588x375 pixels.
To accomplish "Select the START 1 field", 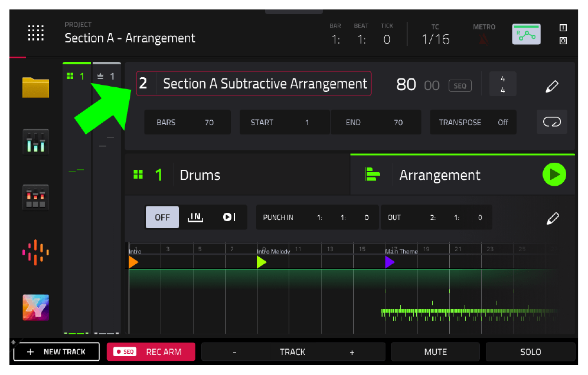I will tap(285, 122).
